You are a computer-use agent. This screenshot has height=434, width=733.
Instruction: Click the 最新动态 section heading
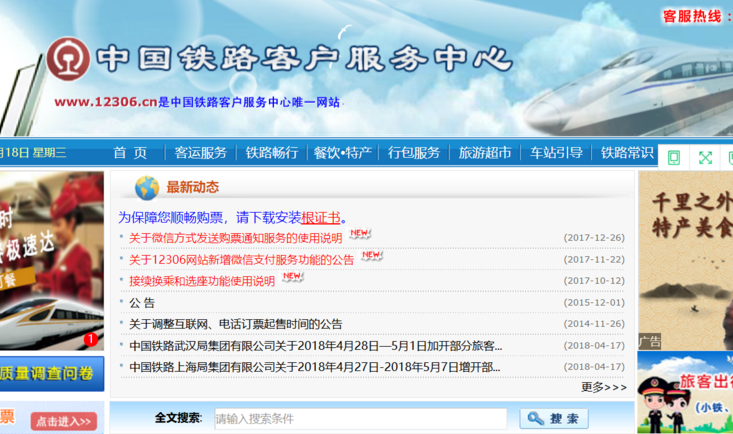pos(193,187)
